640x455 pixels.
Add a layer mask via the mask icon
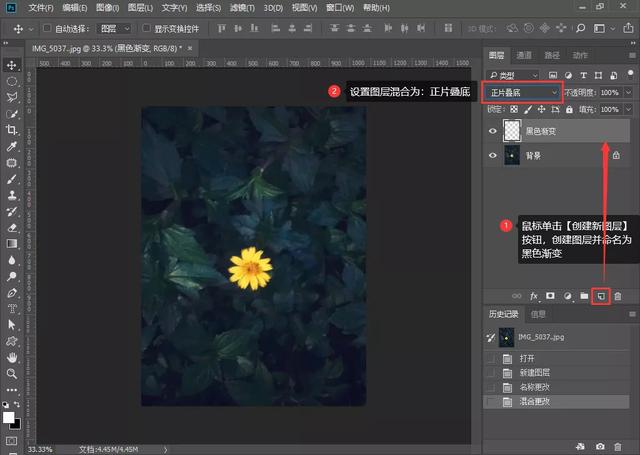coord(550,296)
